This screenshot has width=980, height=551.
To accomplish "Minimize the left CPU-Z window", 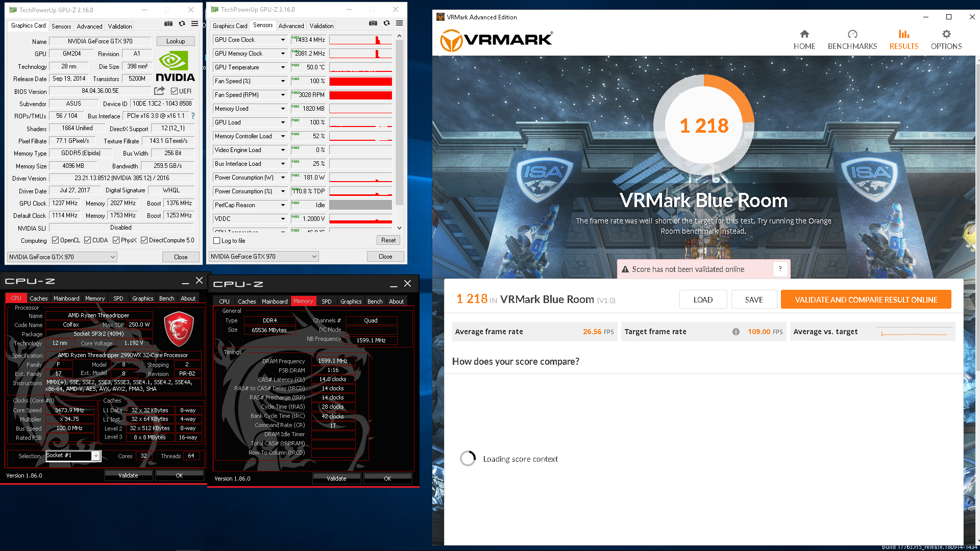I will click(185, 282).
